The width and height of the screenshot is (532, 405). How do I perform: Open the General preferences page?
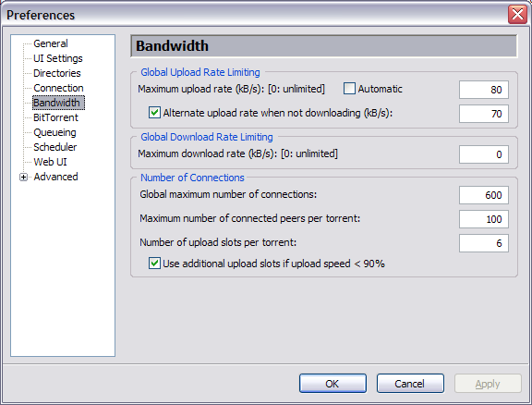click(51, 43)
